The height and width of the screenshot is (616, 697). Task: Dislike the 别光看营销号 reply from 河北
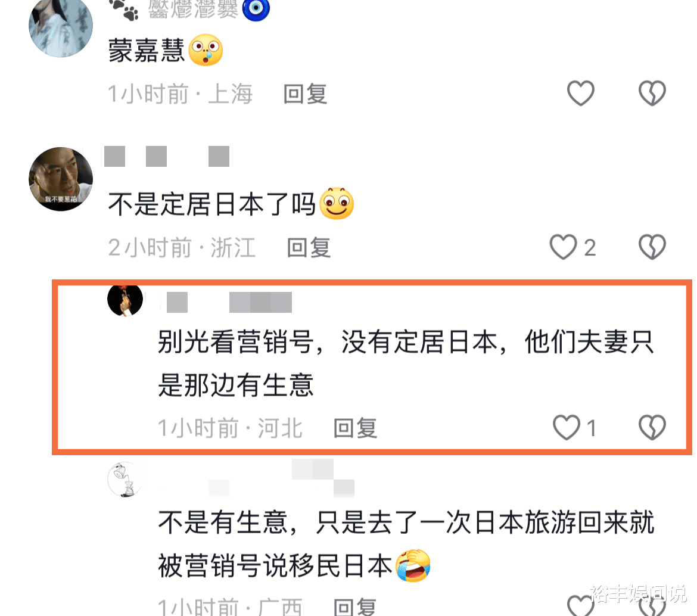click(x=652, y=428)
